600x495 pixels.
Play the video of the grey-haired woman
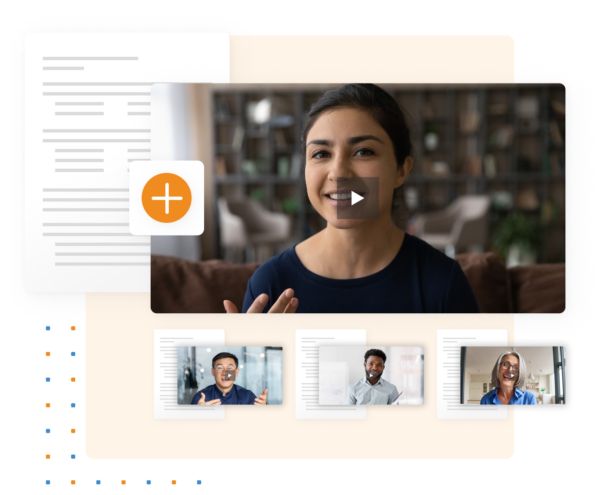point(512,376)
